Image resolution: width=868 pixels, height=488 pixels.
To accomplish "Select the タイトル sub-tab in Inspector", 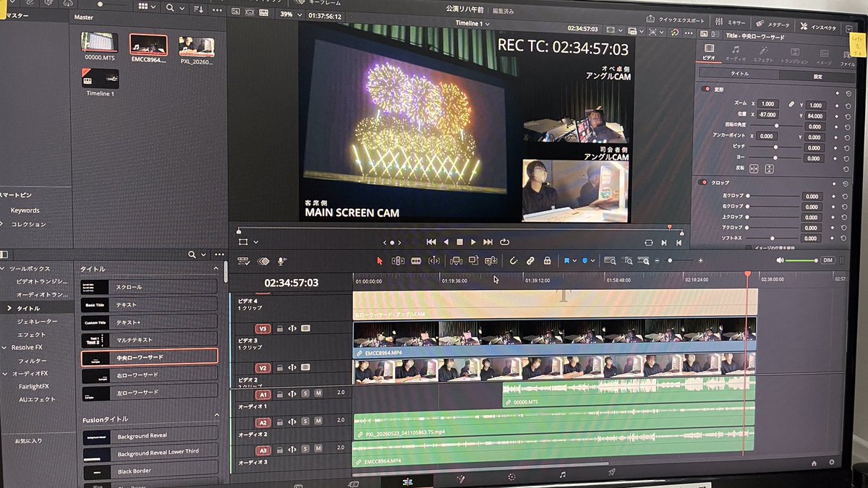I will coord(739,74).
